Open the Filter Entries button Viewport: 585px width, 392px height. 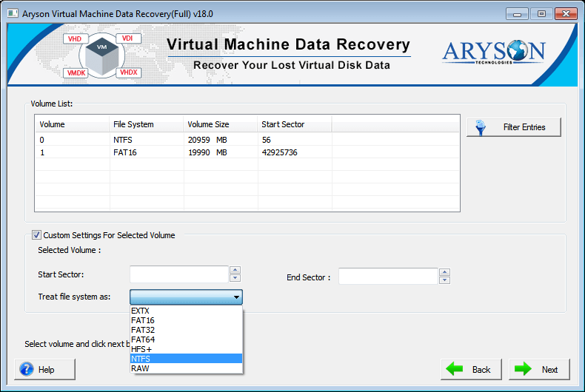[x=514, y=127]
